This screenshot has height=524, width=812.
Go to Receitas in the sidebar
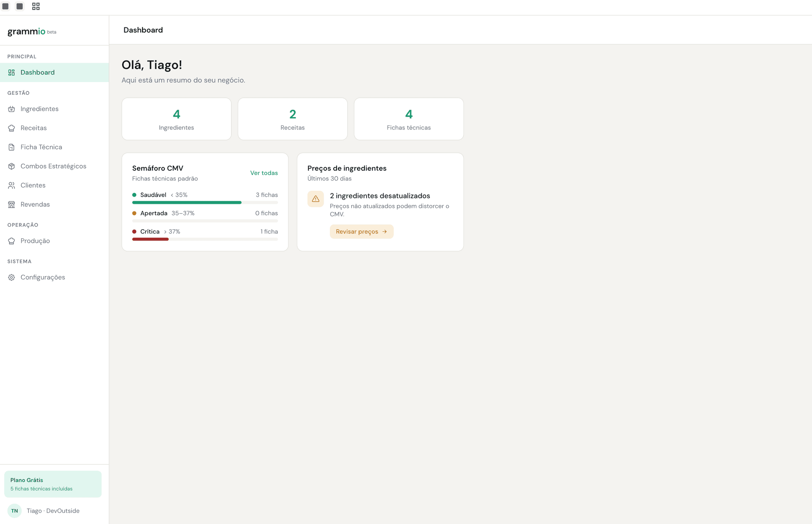click(54, 128)
